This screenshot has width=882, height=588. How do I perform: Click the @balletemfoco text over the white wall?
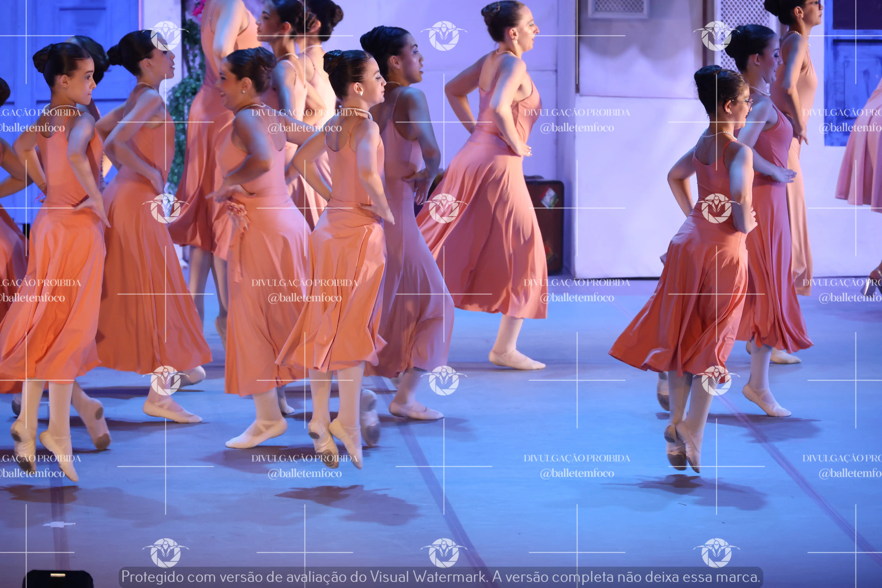point(577,128)
